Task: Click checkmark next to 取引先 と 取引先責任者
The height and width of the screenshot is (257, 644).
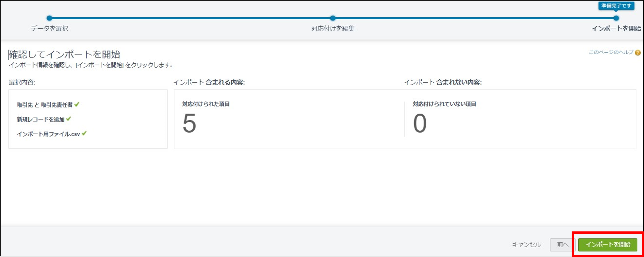Action: point(77,104)
